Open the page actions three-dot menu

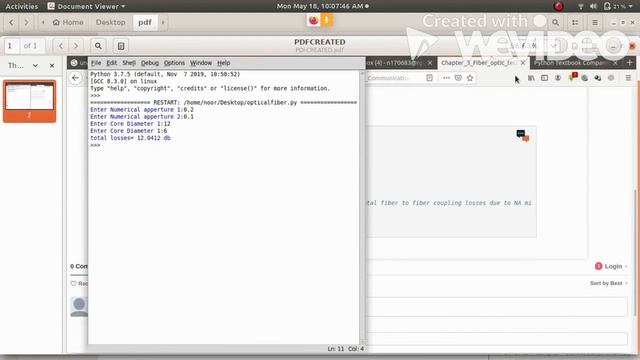[x=447, y=78]
